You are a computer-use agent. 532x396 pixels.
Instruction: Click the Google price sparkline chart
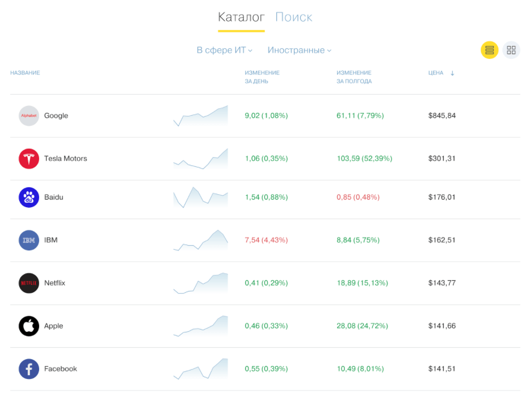click(201, 116)
